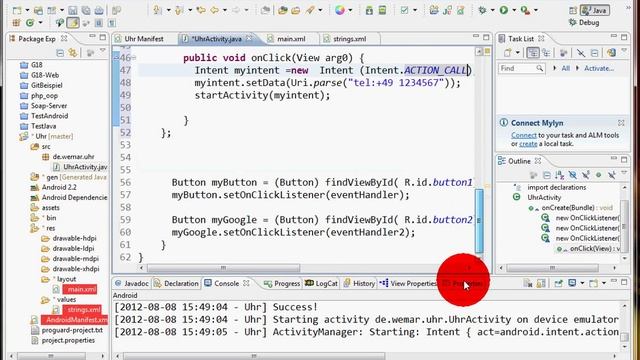Image resolution: width=640 pixels, height=360 pixels.
Task: Click the New Task icon in Task List
Action: (x=507, y=53)
